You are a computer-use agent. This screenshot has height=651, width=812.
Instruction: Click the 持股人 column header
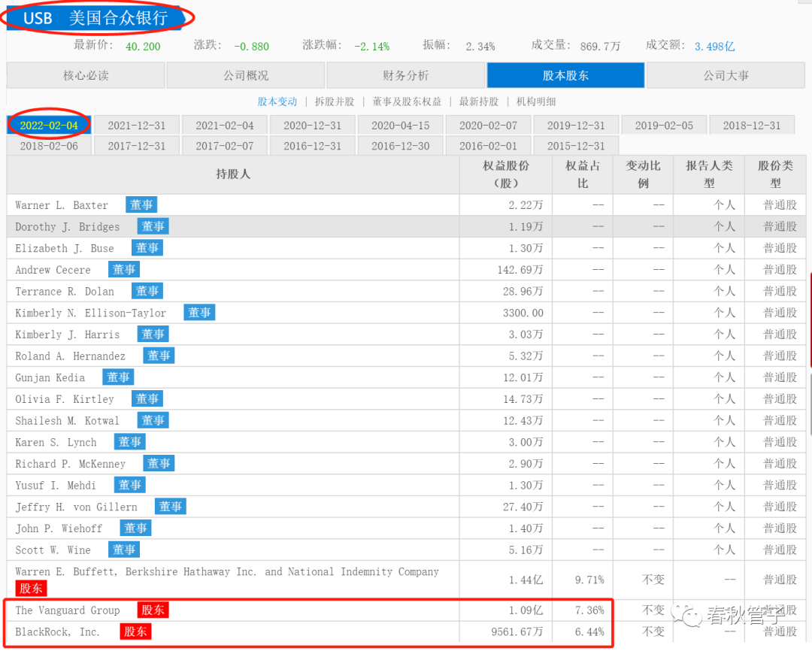[233, 174]
